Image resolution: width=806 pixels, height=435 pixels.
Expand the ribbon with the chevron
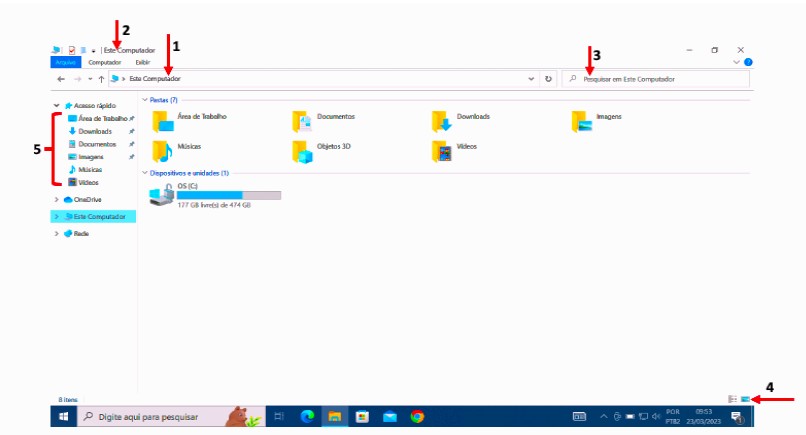point(736,62)
